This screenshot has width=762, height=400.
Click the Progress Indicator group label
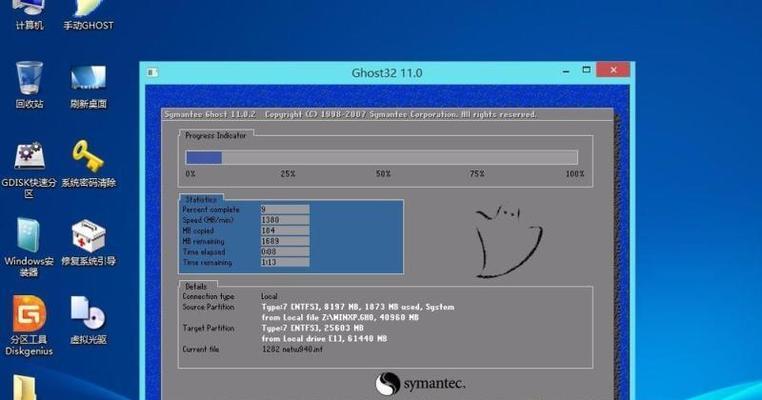coord(215,136)
